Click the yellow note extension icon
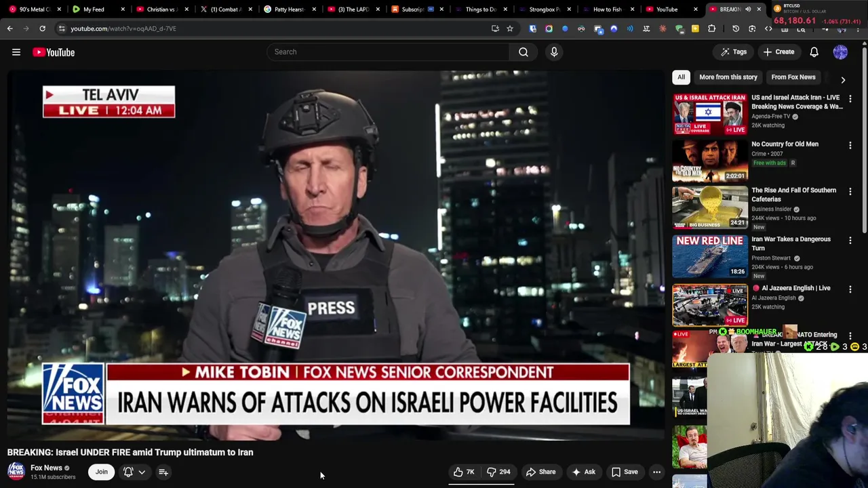This screenshot has width=868, height=488. click(695, 28)
